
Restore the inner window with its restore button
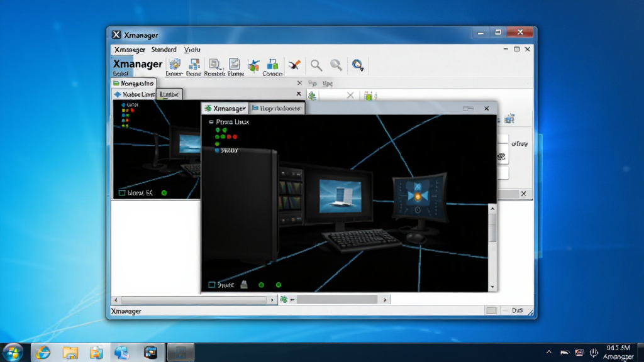[468, 108]
